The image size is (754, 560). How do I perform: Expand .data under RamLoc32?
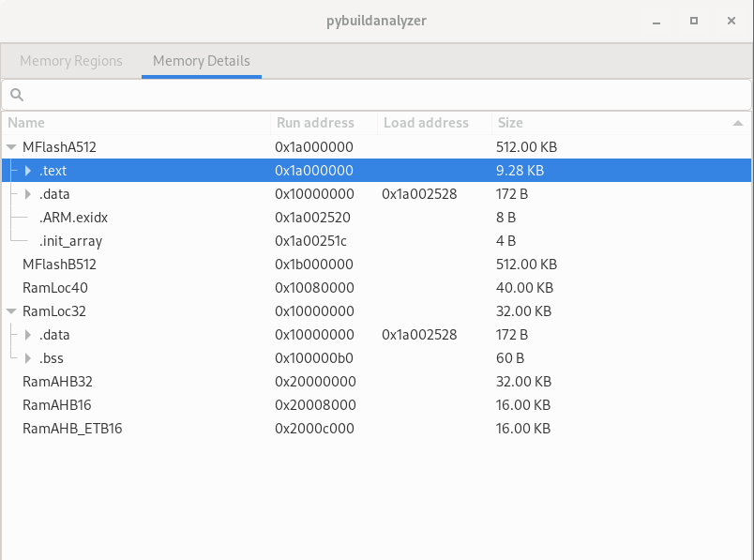click(x=28, y=335)
